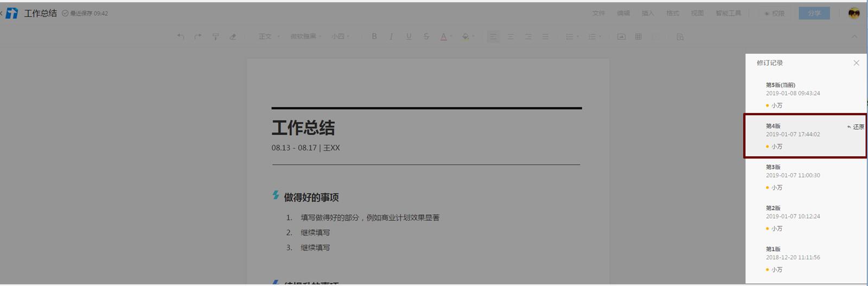Image resolution: width=868 pixels, height=286 pixels.
Task: Open the 文件 menu
Action: click(598, 13)
